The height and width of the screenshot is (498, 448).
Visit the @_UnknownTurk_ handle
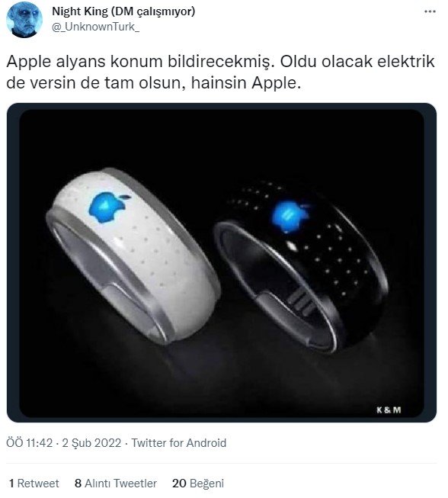95,27
